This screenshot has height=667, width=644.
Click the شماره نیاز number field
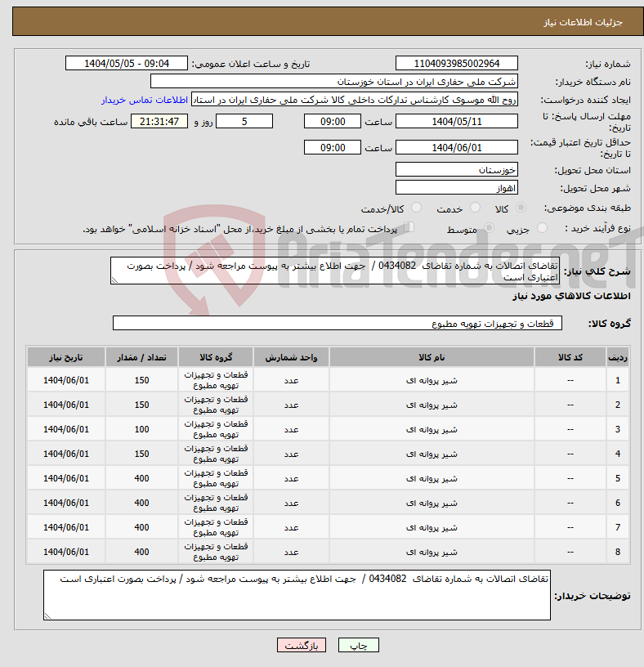click(456, 64)
